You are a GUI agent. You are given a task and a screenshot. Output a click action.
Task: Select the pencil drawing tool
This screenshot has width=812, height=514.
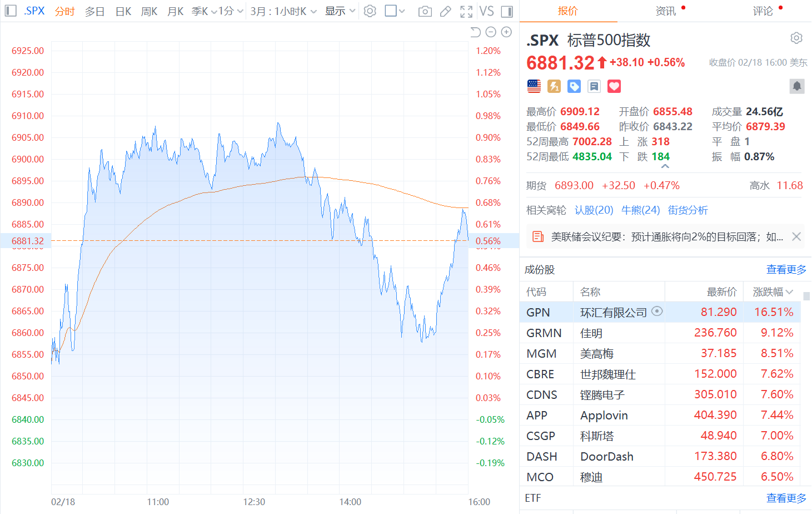[x=446, y=11]
